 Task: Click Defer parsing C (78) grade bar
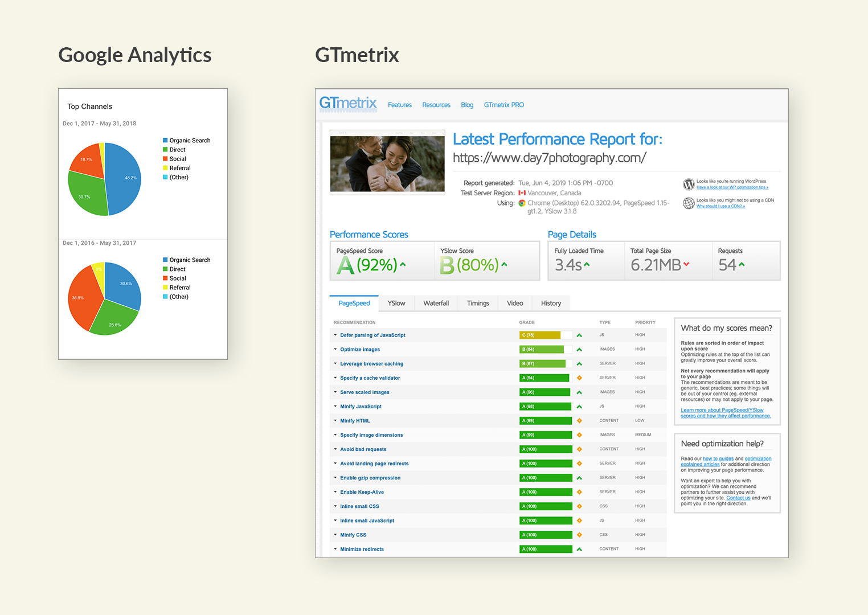tap(545, 335)
